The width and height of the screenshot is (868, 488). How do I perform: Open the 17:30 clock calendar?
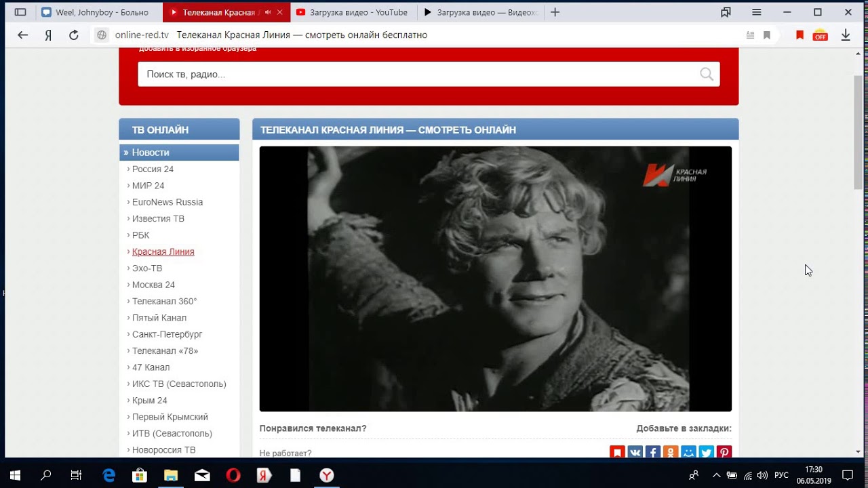tap(814, 475)
